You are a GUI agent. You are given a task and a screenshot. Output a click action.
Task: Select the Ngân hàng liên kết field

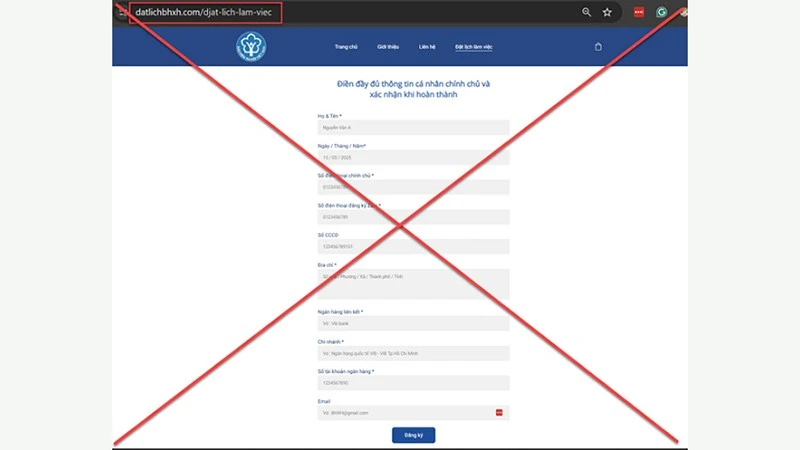pos(413,323)
